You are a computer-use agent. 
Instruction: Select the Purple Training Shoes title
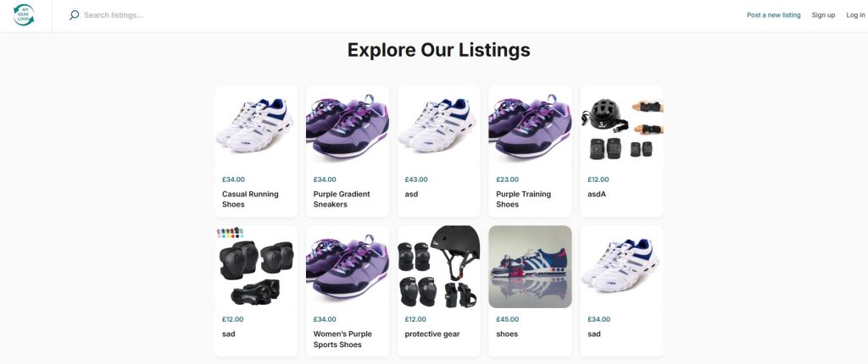pos(523,199)
